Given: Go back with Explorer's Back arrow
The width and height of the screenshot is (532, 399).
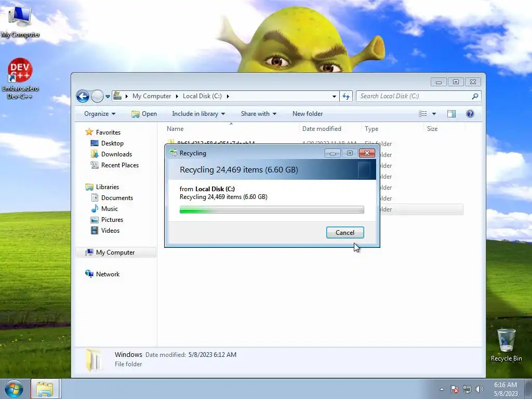Looking at the screenshot, I should pyautogui.click(x=83, y=96).
